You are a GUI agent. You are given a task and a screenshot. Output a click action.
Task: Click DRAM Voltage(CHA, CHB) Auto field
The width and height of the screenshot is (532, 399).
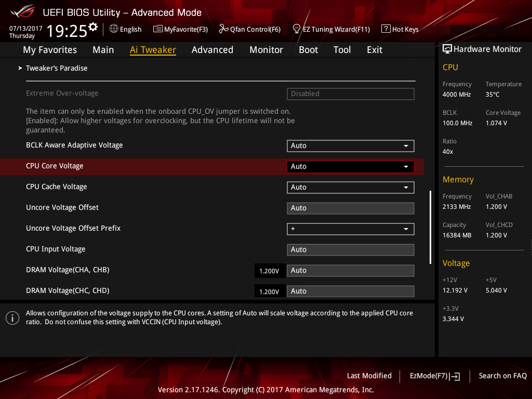(351, 271)
